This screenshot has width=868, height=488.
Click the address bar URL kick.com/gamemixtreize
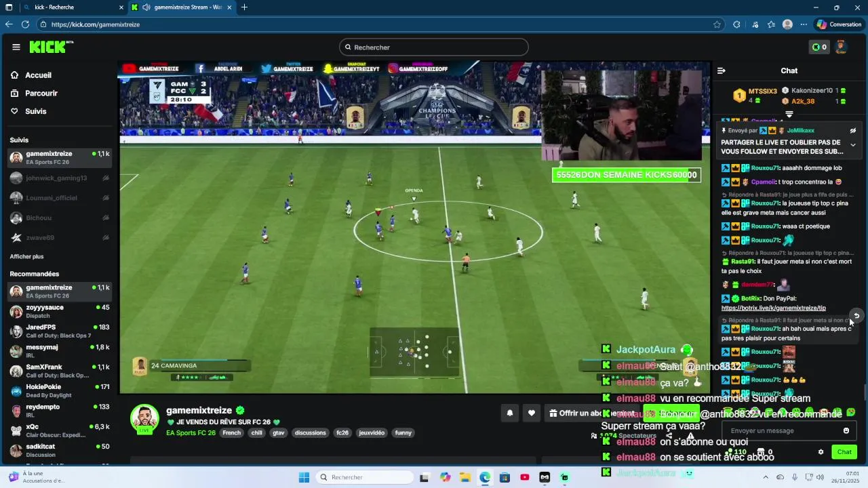click(96, 24)
